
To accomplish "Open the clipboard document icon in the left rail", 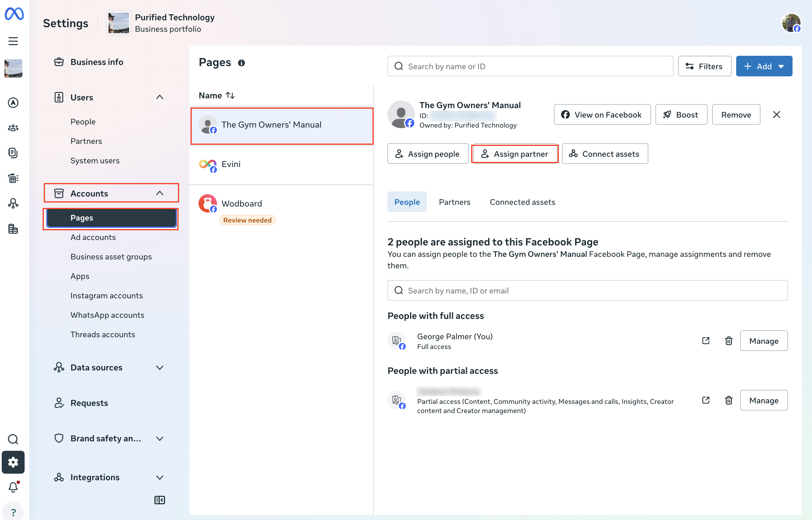I will [x=13, y=153].
